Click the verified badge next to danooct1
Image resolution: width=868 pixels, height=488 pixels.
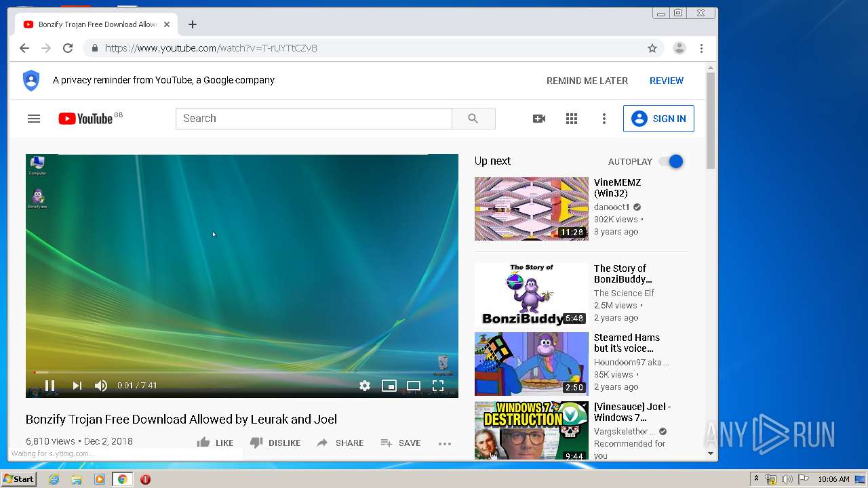637,207
